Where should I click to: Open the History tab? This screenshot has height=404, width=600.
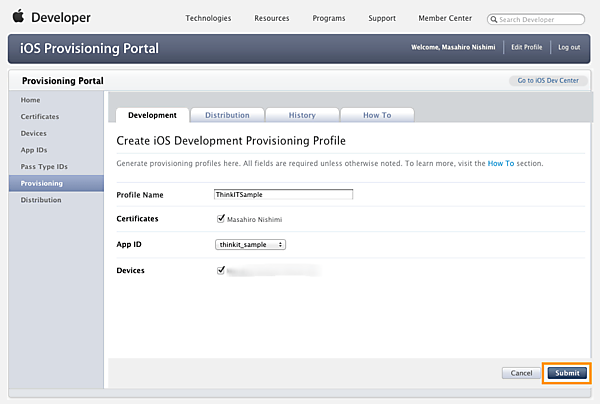[301, 115]
